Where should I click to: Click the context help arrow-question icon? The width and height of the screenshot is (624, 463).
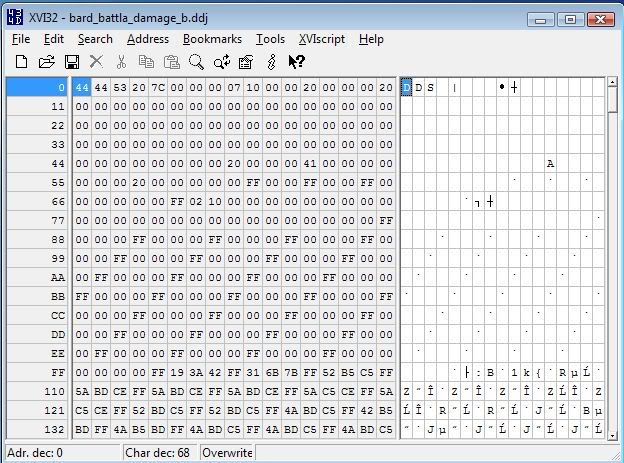click(296, 62)
